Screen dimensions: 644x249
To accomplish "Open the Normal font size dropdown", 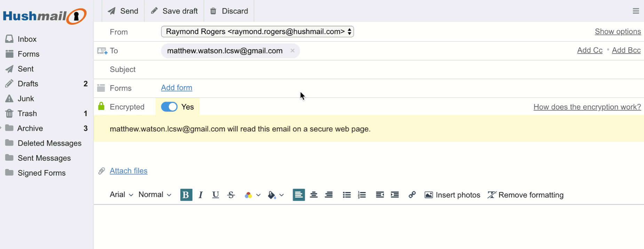I will coord(155,195).
